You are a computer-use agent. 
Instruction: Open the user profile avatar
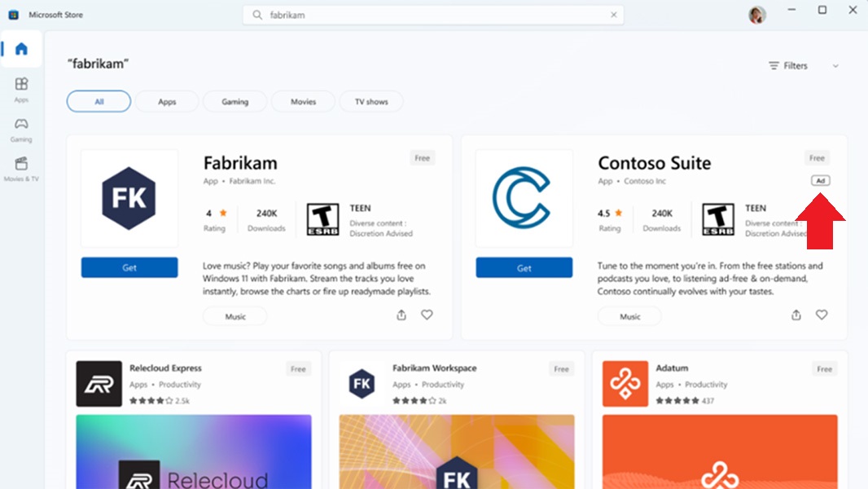756,15
